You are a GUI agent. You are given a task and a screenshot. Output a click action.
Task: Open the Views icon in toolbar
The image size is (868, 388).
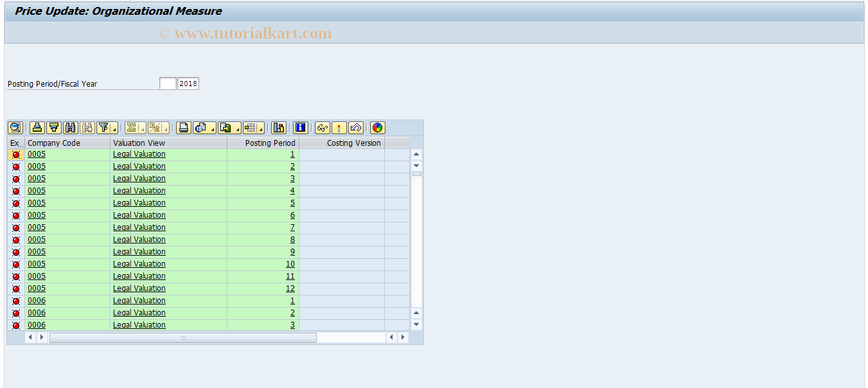[x=201, y=128]
